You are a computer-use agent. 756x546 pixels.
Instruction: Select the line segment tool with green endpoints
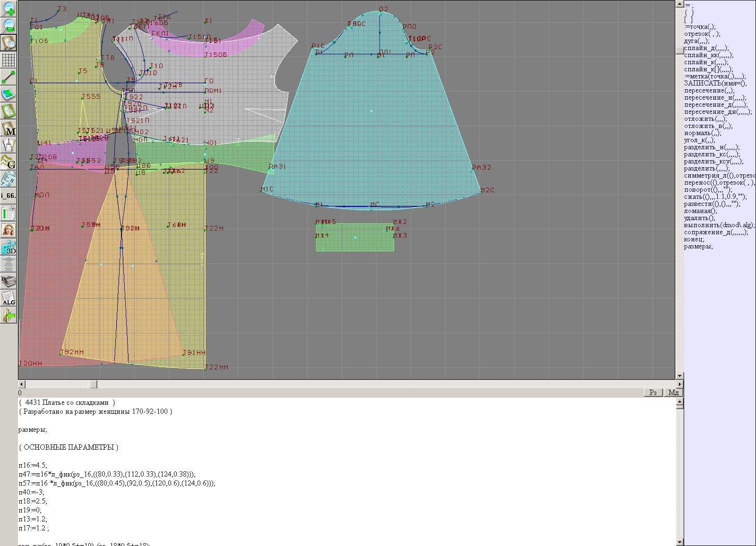tap(9, 77)
